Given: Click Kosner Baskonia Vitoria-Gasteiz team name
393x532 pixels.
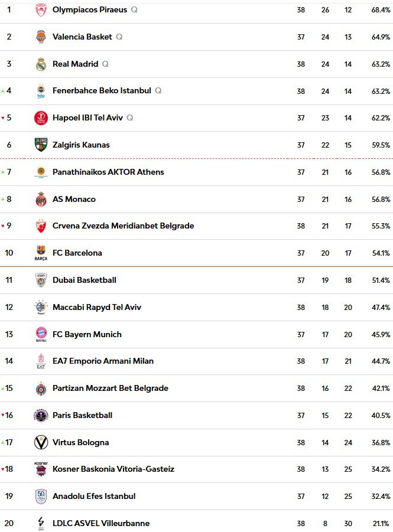Looking at the screenshot, I should tap(113, 469).
